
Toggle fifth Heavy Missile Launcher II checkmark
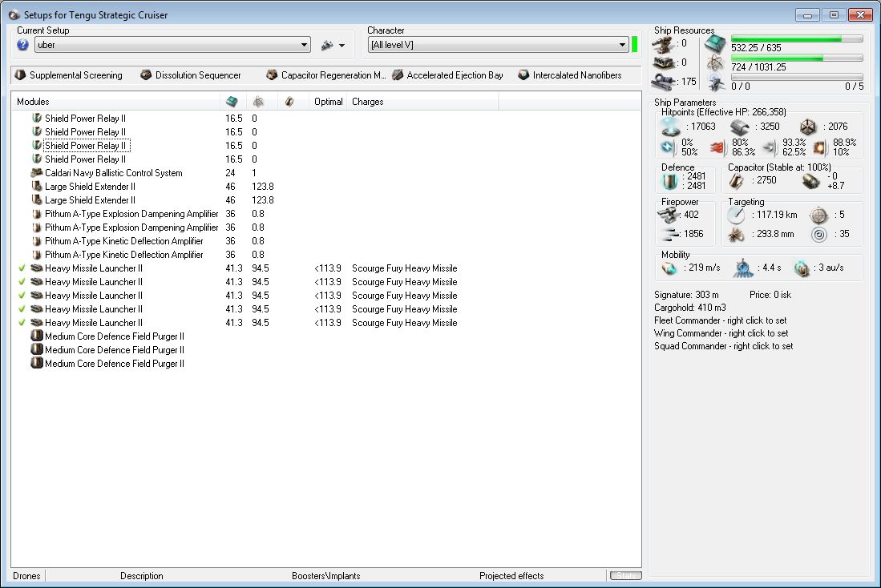pyautogui.click(x=22, y=323)
